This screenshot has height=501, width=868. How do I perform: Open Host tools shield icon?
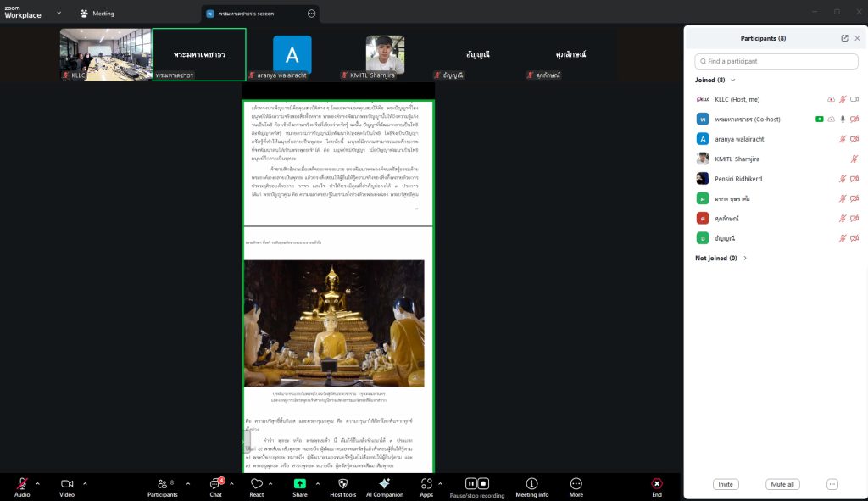(342, 484)
